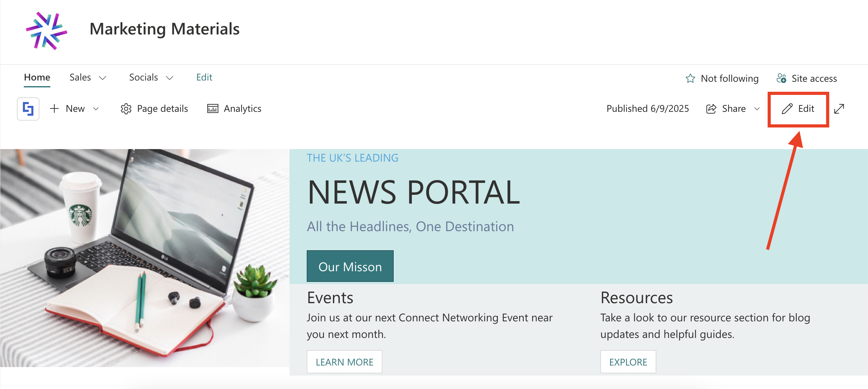
Task: Click the LEARN MORE button under Events
Action: [344, 362]
